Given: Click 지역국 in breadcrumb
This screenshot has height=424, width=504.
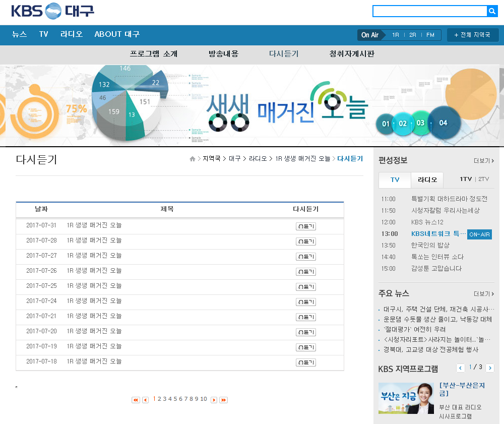Looking at the screenshot, I should pyautogui.click(x=212, y=158).
